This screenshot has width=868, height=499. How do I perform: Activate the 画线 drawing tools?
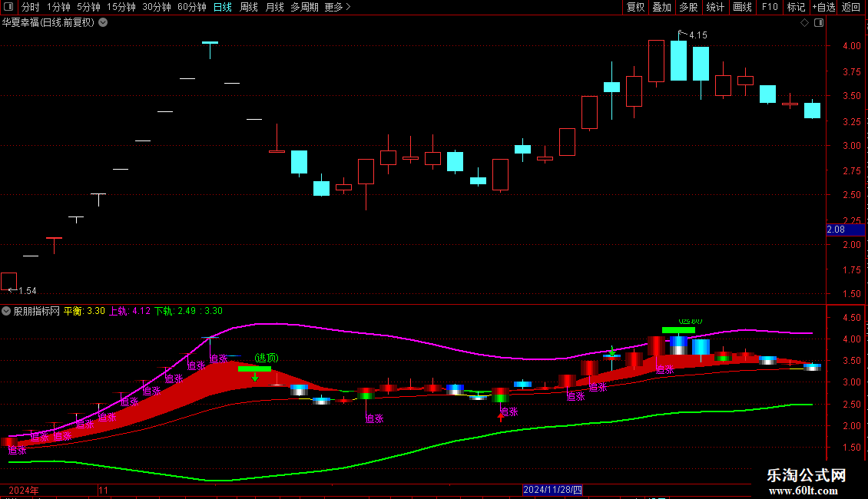(x=742, y=7)
